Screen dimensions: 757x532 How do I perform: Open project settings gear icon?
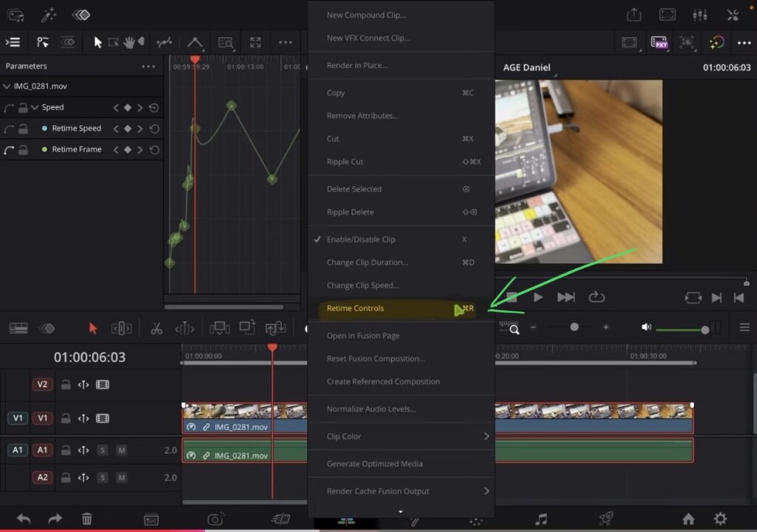click(x=720, y=519)
